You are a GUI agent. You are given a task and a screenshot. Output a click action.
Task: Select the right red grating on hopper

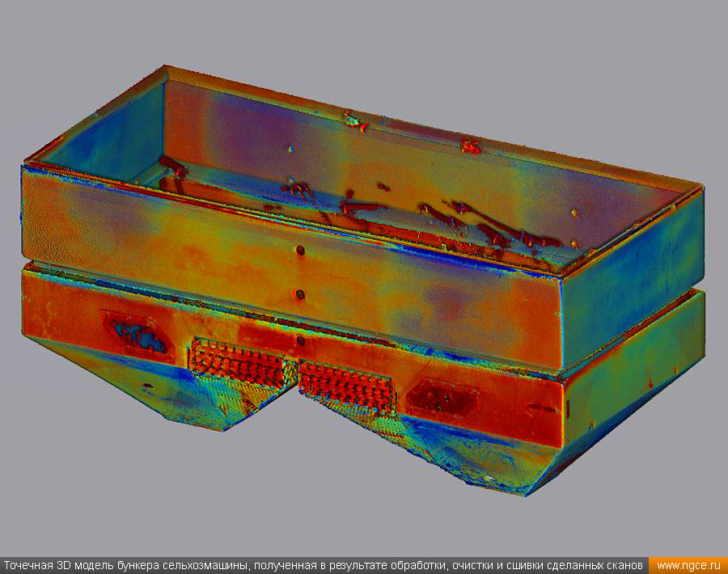(348, 386)
